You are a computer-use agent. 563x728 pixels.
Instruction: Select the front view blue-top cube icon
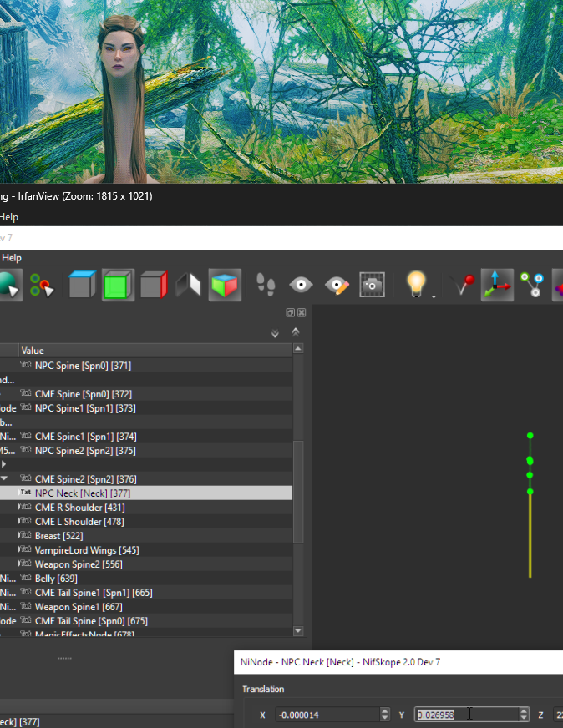click(x=82, y=286)
